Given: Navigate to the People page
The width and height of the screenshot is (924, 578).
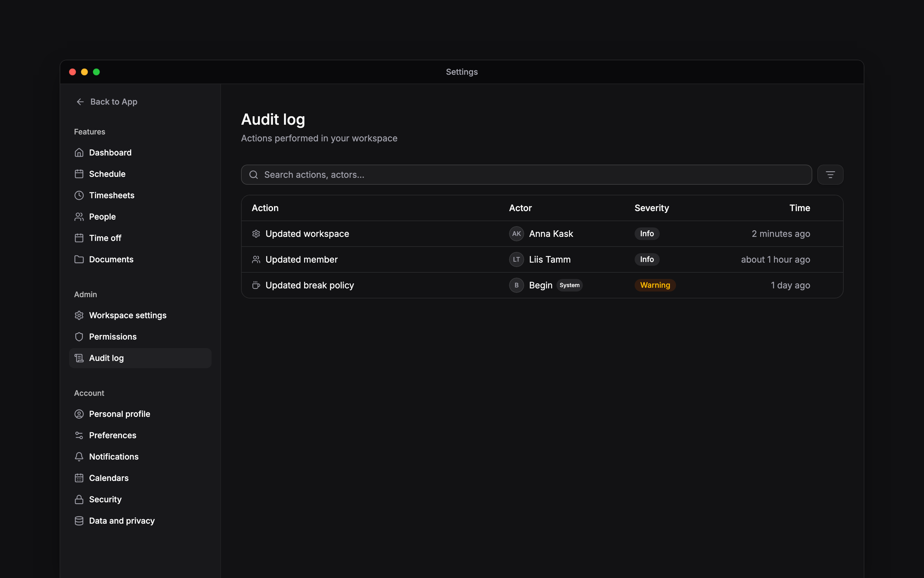Looking at the screenshot, I should pos(140,217).
